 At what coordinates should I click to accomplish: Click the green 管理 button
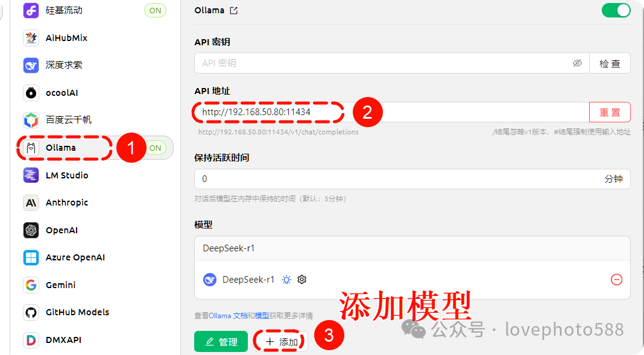(x=221, y=342)
